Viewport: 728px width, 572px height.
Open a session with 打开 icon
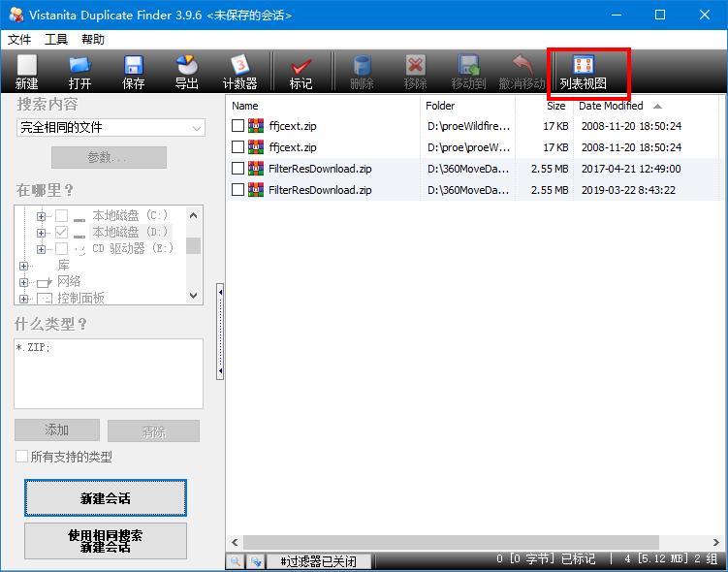pyautogui.click(x=79, y=72)
